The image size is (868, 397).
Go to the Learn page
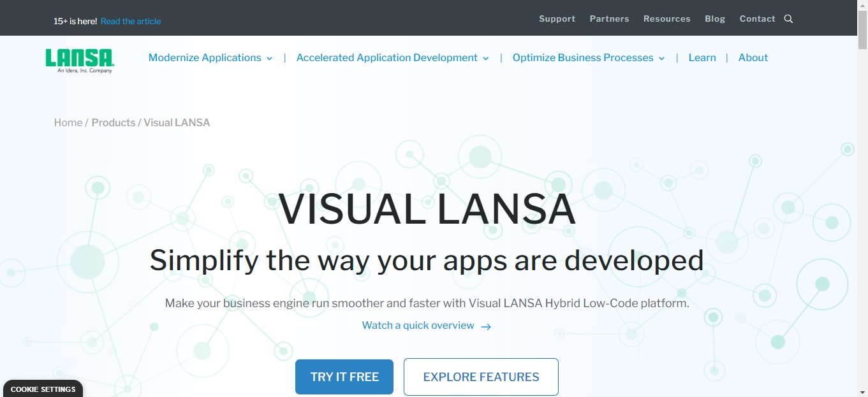(x=702, y=57)
